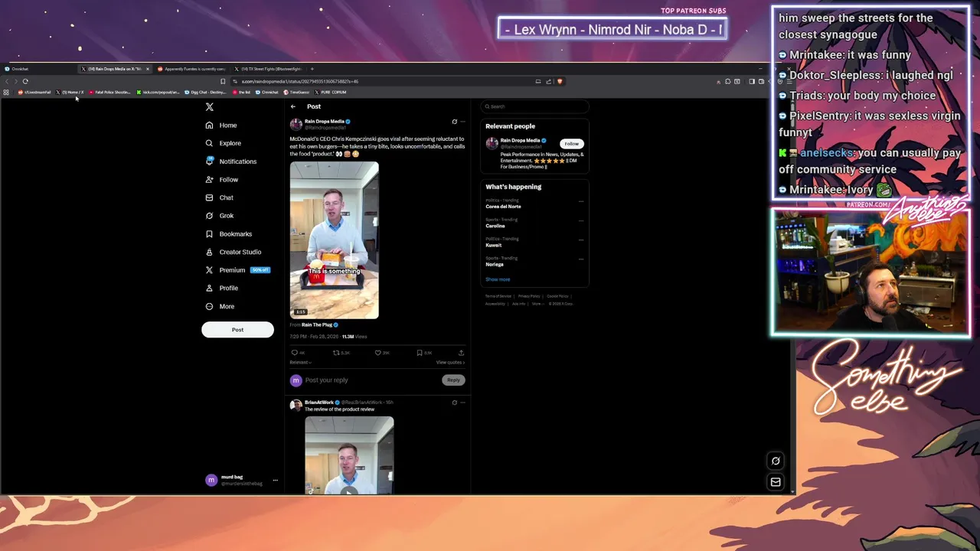Open options for the Kuwait trend

[581, 240]
